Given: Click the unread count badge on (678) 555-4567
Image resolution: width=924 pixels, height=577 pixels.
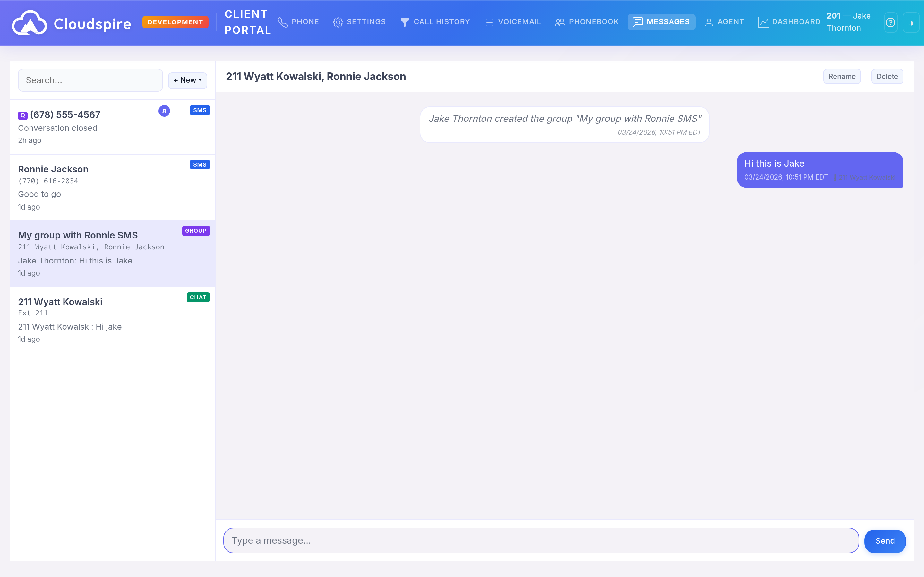Looking at the screenshot, I should [164, 111].
